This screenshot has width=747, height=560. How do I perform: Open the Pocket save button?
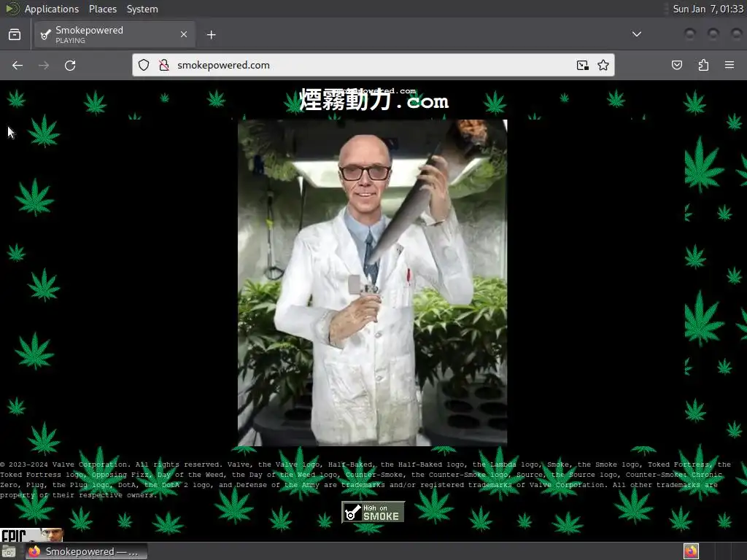(x=676, y=65)
